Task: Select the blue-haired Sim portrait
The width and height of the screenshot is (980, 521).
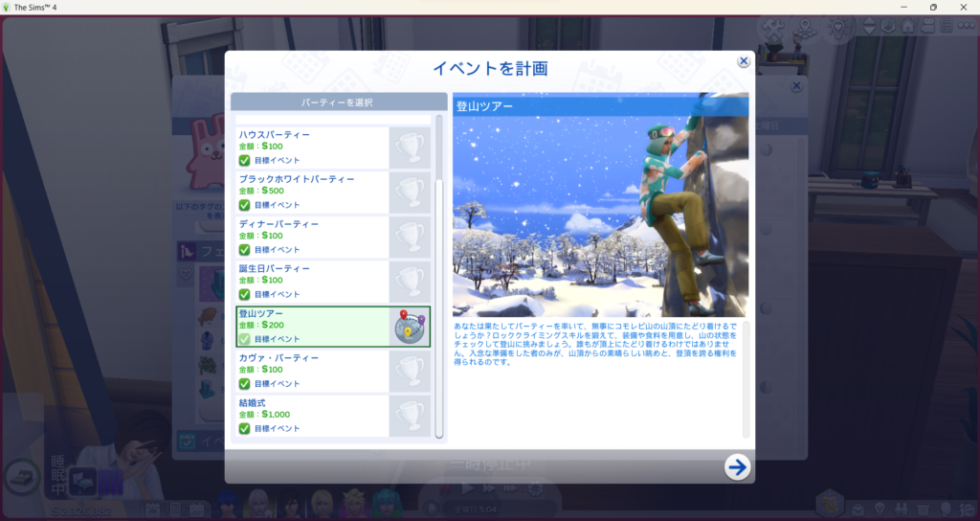Action: coord(226,504)
